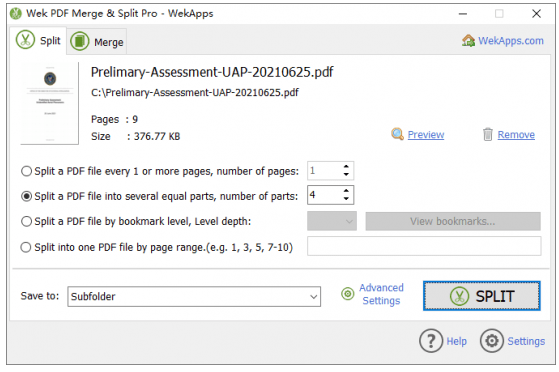Click the green Advanced Settings target icon

(x=348, y=294)
